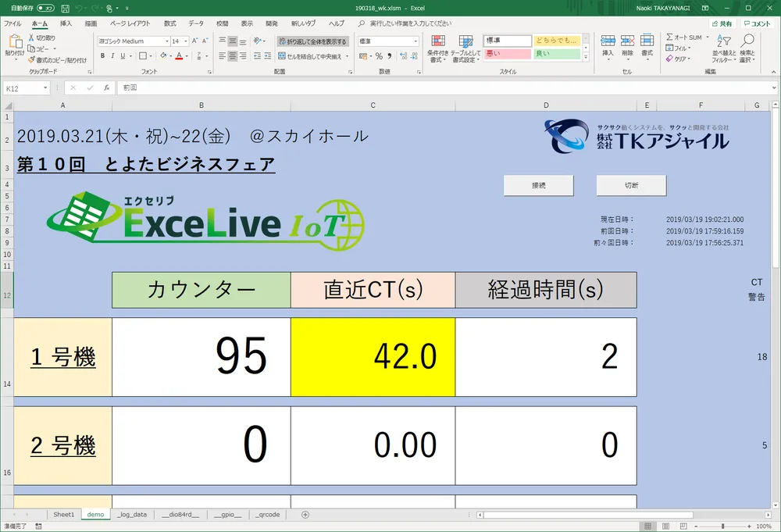Click the increase indent icon
The image size is (781, 532).
[267, 55]
